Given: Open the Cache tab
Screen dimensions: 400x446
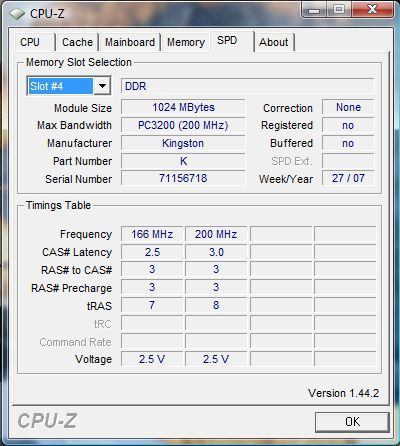Looking at the screenshot, I should click(x=77, y=42).
